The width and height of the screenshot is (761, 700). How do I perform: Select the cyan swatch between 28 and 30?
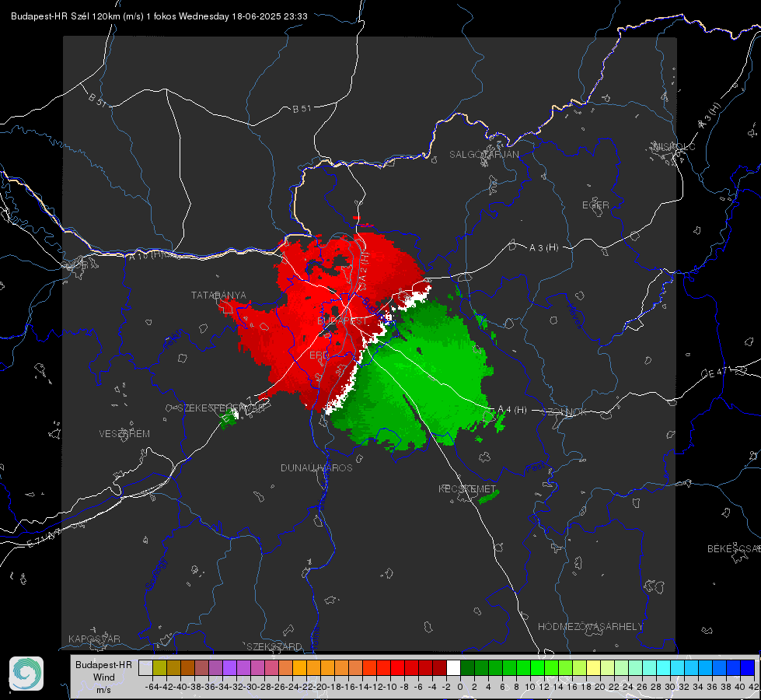click(x=664, y=667)
